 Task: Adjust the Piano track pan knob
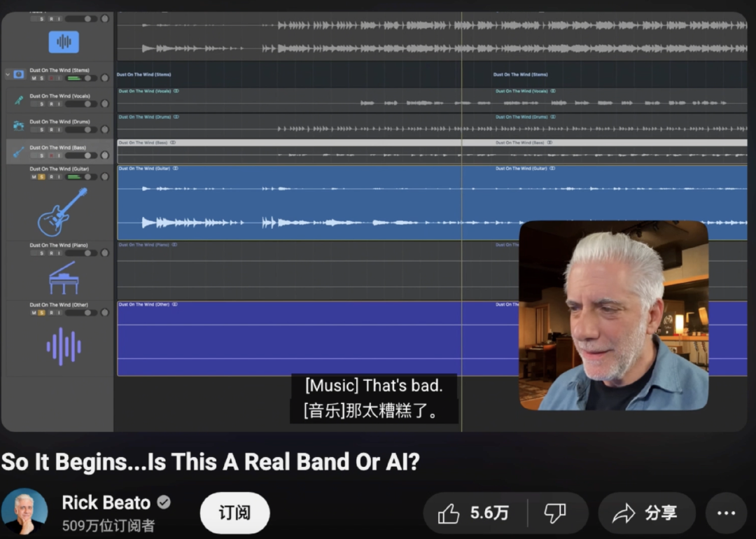[104, 253]
